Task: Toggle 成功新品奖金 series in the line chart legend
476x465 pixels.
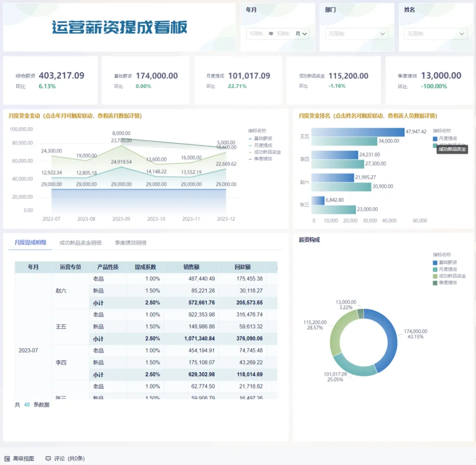Action: pyautogui.click(x=265, y=152)
